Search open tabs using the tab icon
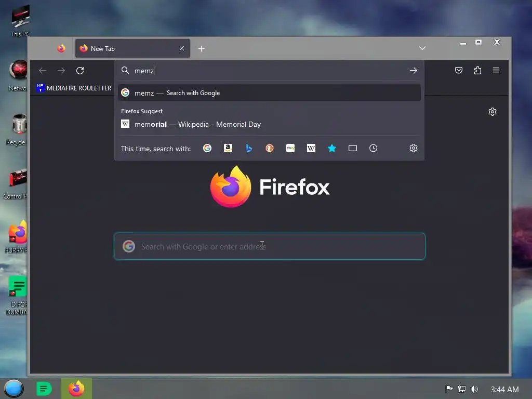 [353, 148]
